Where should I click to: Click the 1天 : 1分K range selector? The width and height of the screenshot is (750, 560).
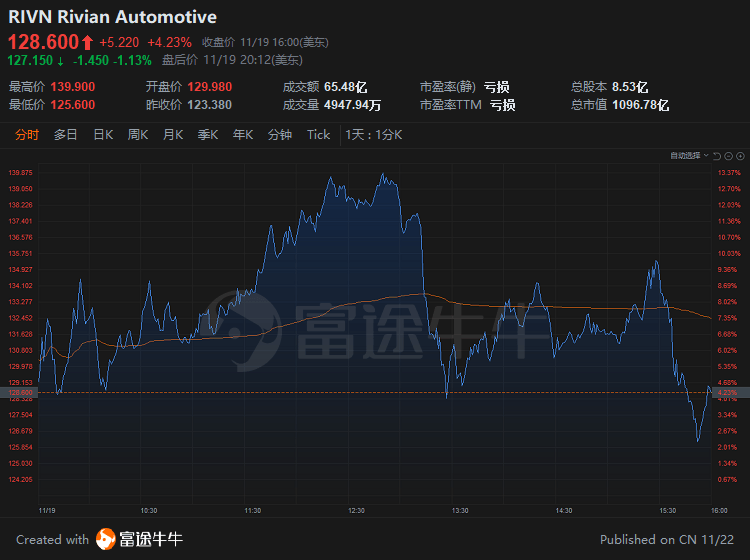(374, 135)
